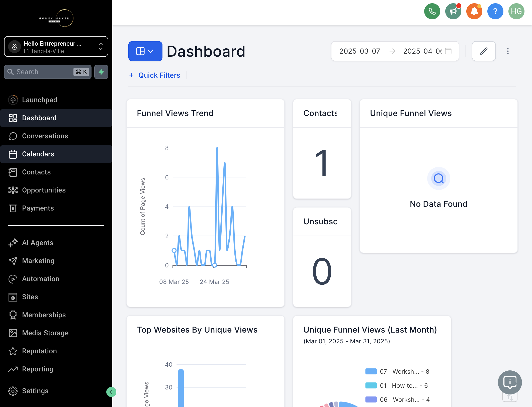The image size is (532, 407).
Task: Click the pencil edit dashboard button
Action: 484,51
